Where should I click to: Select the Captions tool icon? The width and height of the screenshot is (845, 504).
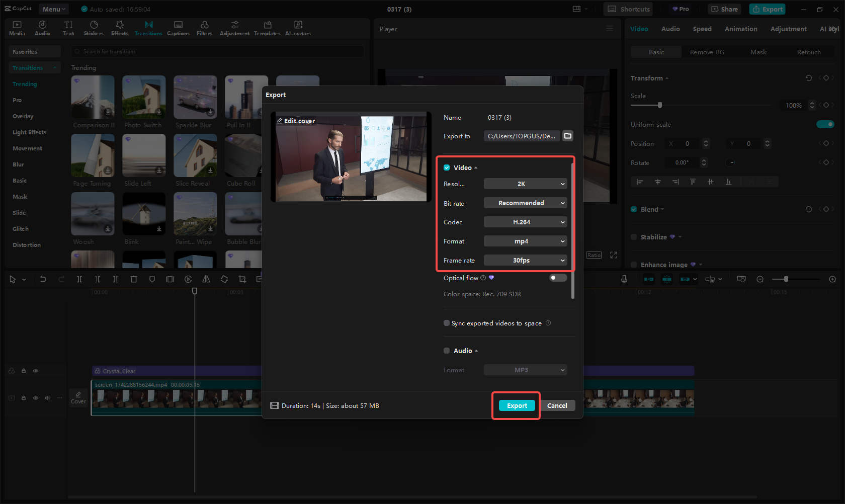(x=178, y=28)
